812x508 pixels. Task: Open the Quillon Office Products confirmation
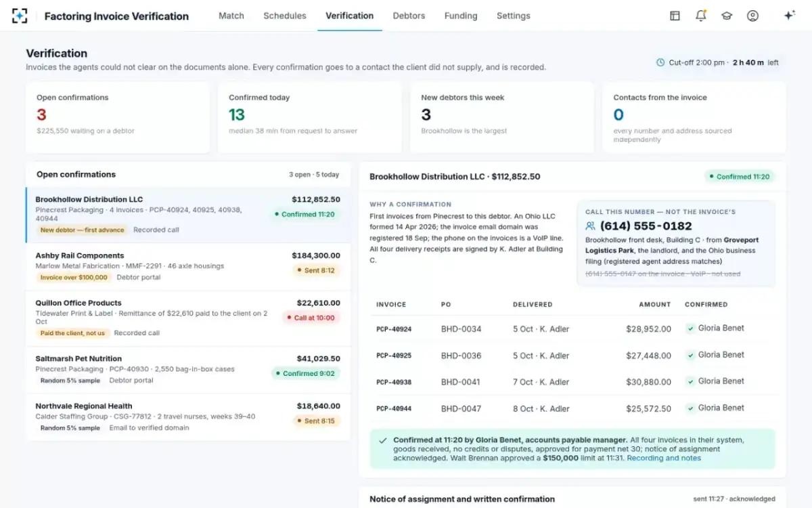(x=188, y=318)
